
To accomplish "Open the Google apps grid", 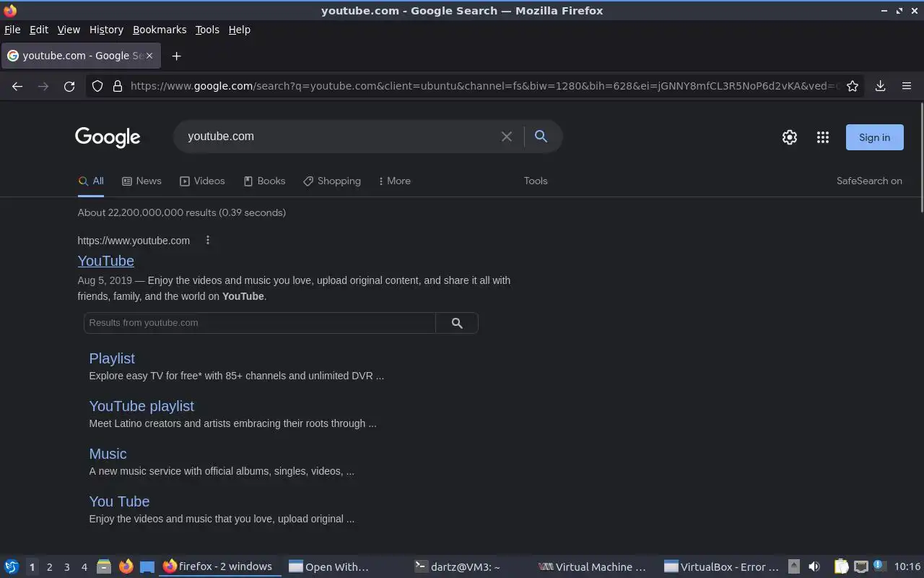I will coord(823,137).
